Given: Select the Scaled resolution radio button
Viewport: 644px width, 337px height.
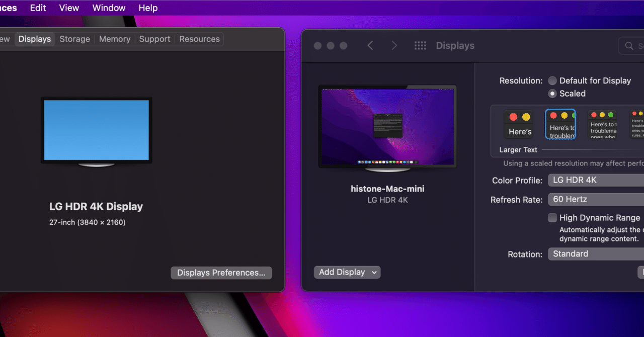Looking at the screenshot, I should coord(552,94).
